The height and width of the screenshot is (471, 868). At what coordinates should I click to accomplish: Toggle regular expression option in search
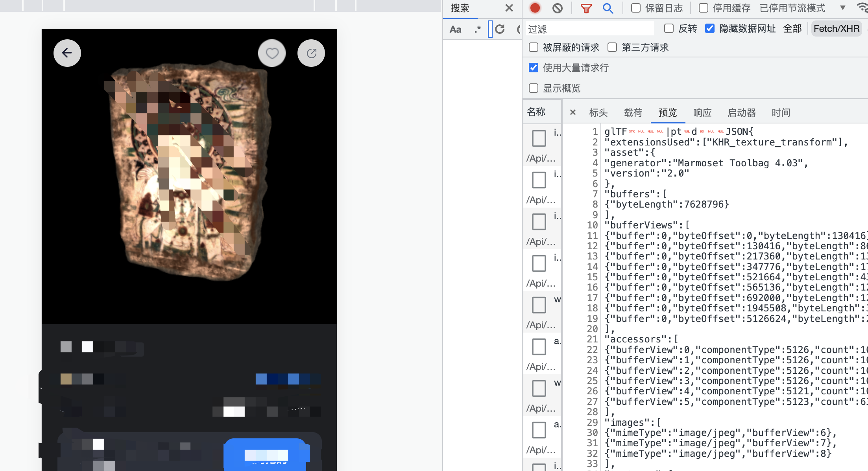click(x=478, y=29)
